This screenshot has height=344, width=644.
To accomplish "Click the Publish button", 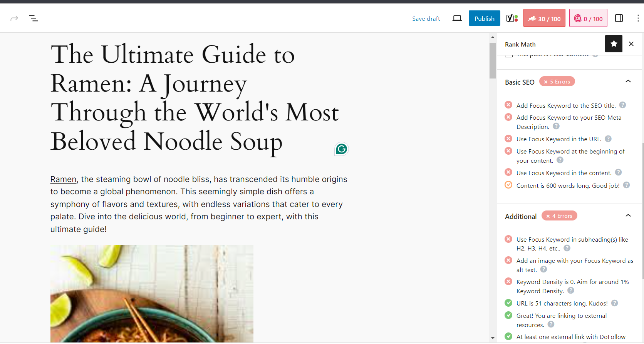I will (484, 18).
